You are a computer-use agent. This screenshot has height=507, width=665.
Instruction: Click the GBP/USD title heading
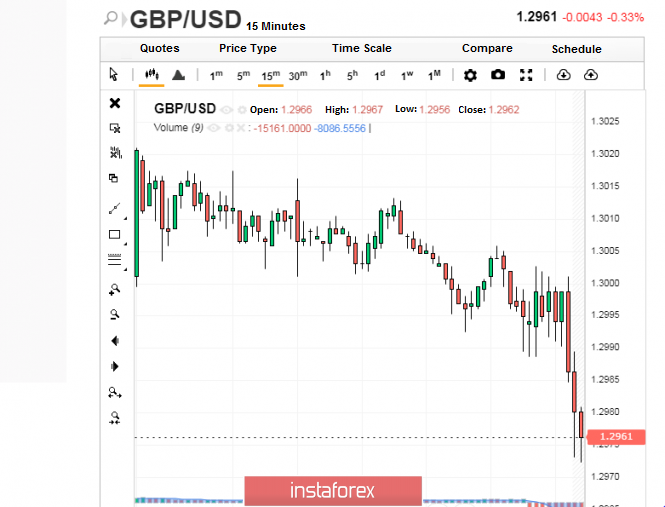[185, 20]
